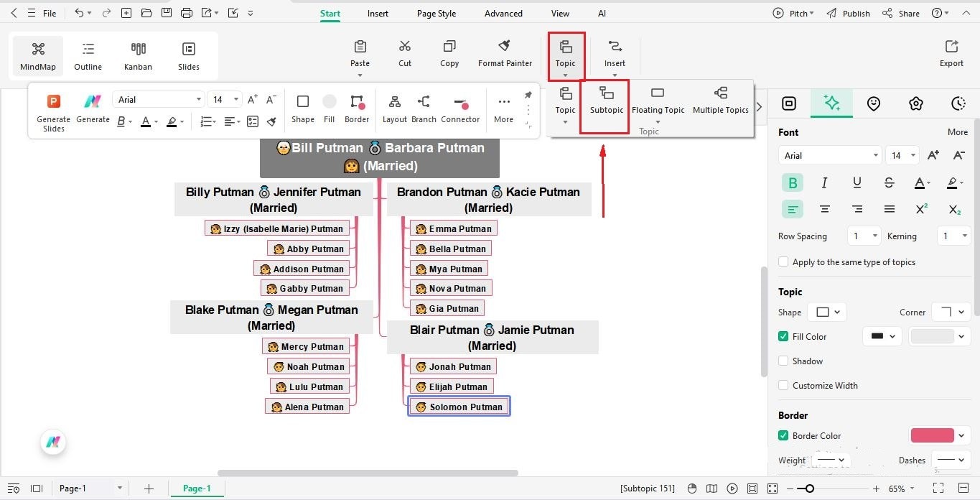
Task: Open the Corner style dropdown
Action: pos(951,312)
